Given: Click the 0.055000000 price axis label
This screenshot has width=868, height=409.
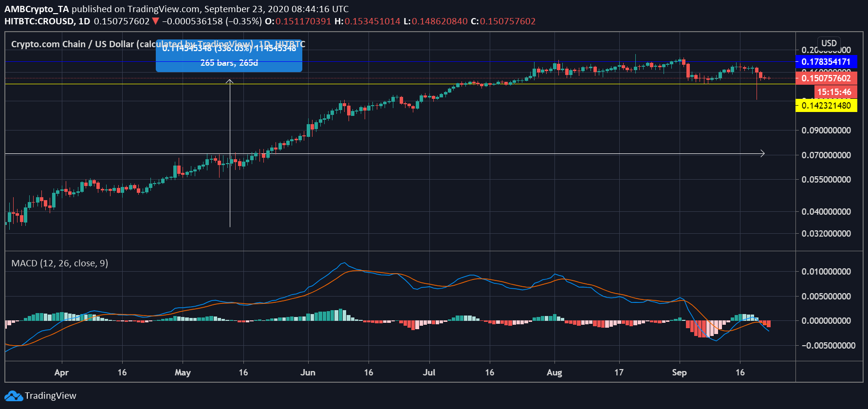Looking at the screenshot, I should [x=826, y=180].
